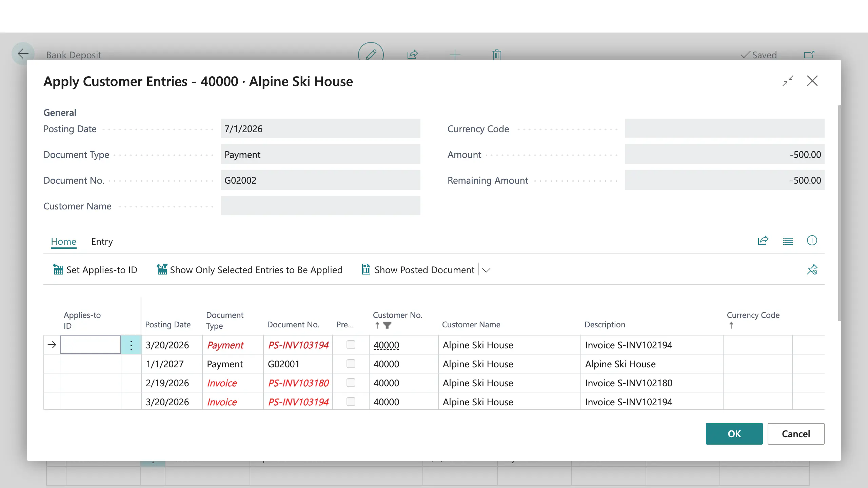This screenshot has height=488, width=868.
Task: Click the Remaining Amount field -500.00
Action: pos(725,180)
